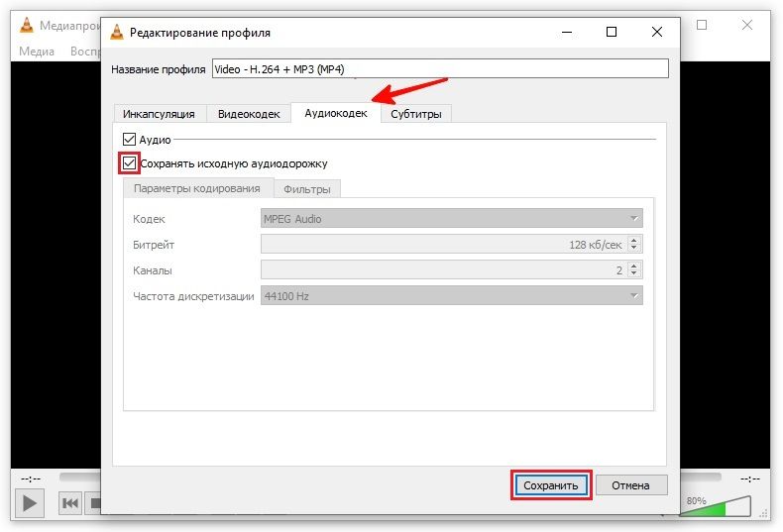Viewport: 783px width, 532px height.
Task: Expand the Частота дискретизации dropdown
Action: [451, 295]
